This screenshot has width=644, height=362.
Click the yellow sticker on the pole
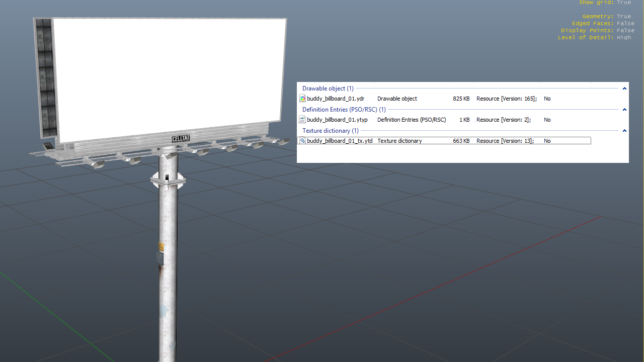[x=162, y=246]
